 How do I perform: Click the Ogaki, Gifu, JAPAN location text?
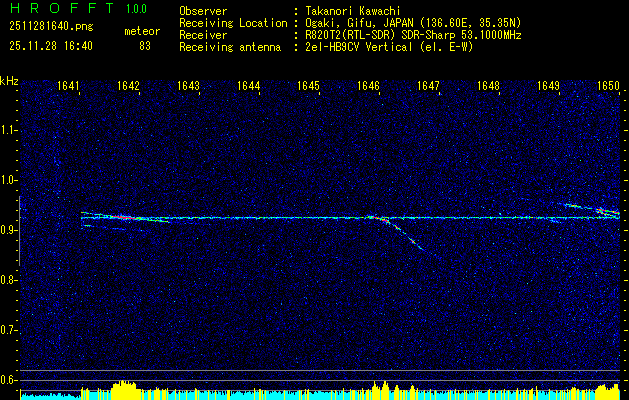point(413,23)
